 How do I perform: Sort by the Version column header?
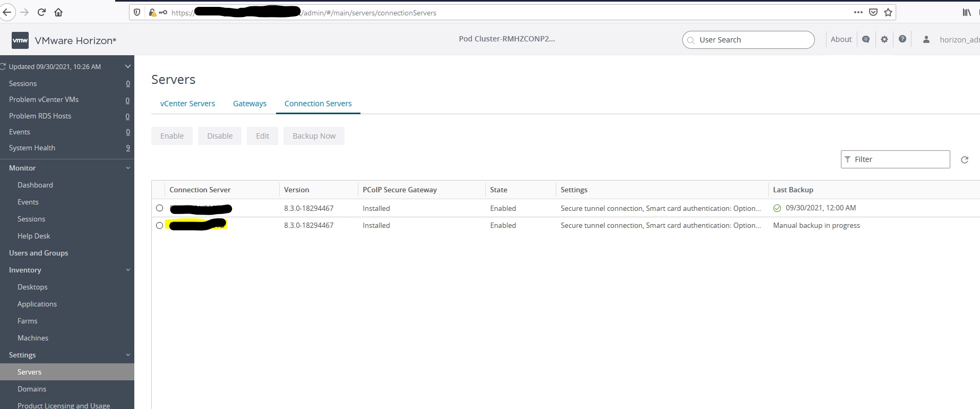click(296, 190)
